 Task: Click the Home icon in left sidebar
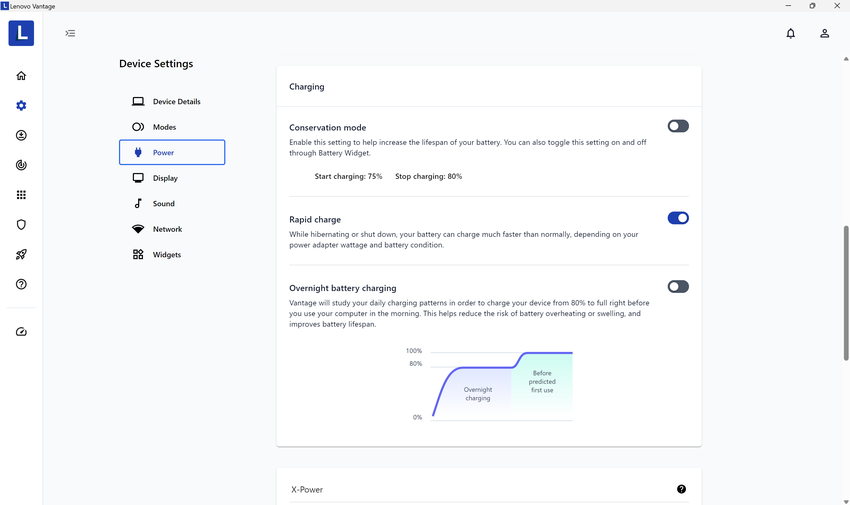coord(21,76)
